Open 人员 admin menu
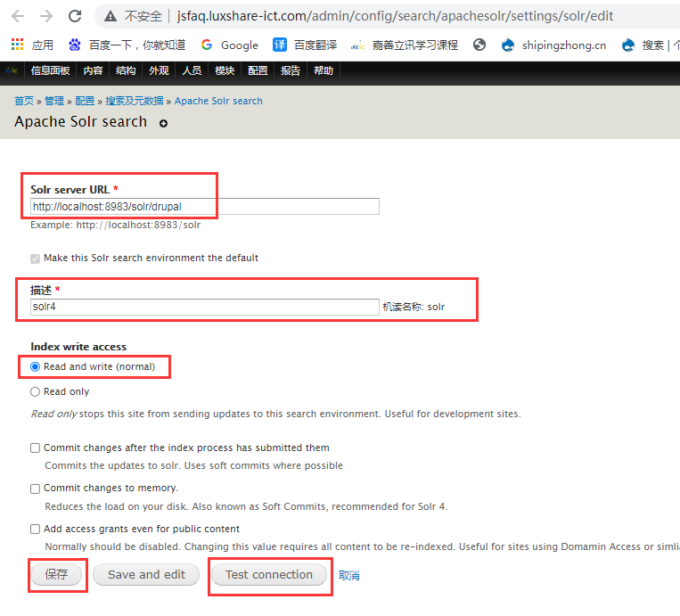Screen dimensions: 680x616 pyautogui.click(x=192, y=70)
